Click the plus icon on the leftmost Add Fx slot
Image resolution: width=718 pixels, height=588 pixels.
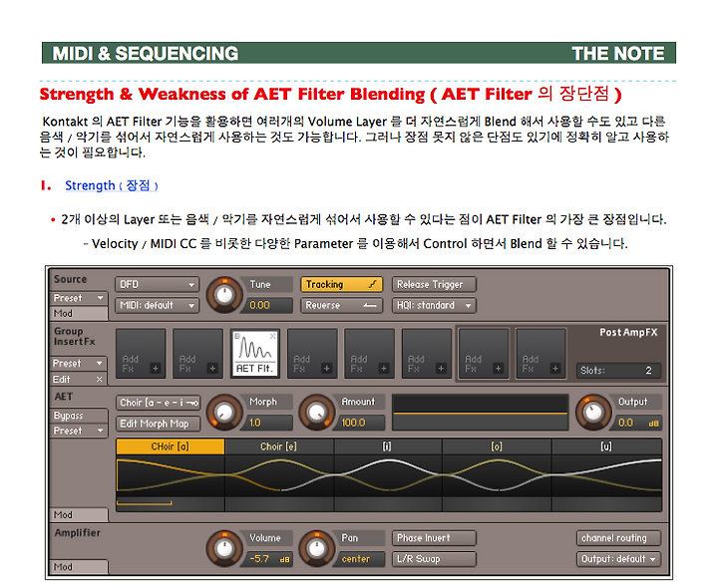pos(156,368)
